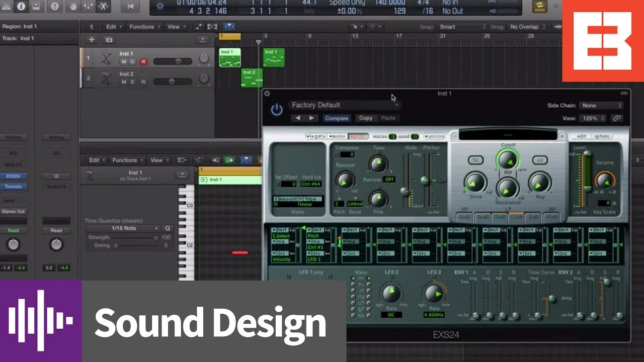This screenshot has width=644, height=362.
Task: Open the Factory Default preset dropdown
Action: (345, 105)
